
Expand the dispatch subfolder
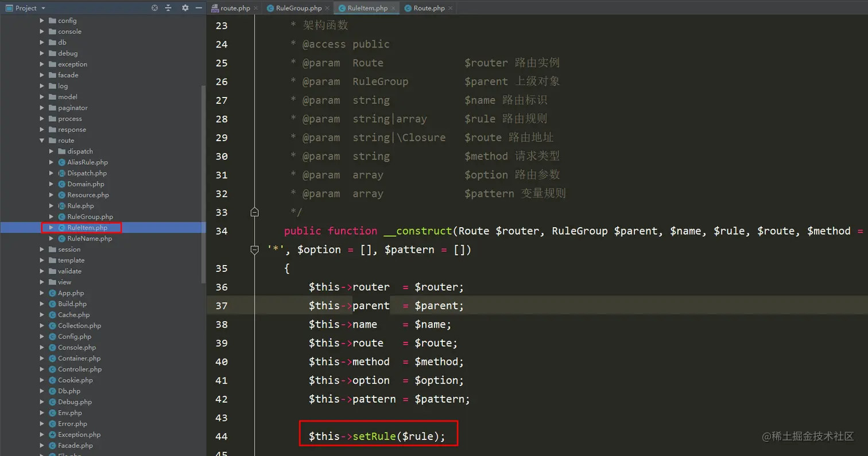(51, 151)
